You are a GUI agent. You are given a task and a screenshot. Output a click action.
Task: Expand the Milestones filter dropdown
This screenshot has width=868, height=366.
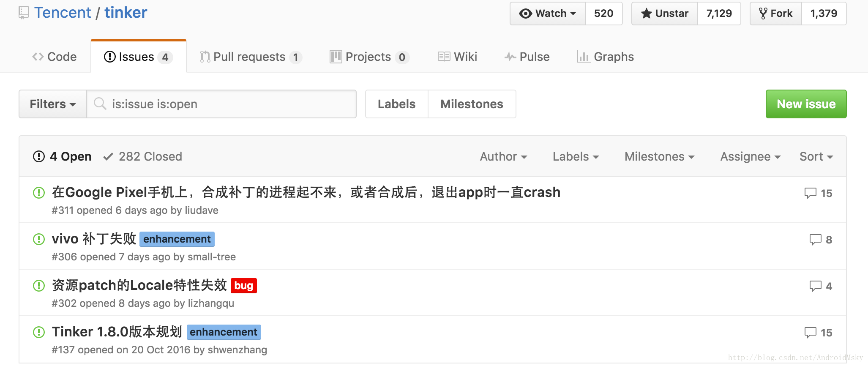pyautogui.click(x=659, y=156)
